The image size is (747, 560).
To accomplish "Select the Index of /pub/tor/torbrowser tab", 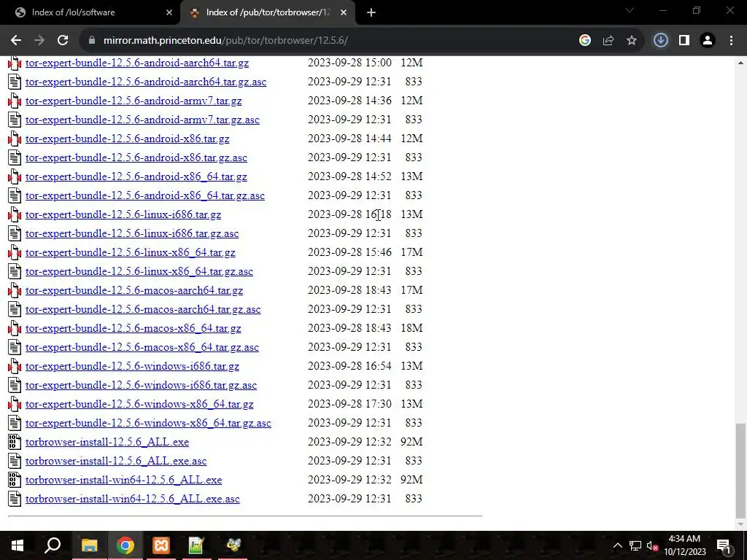I will tap(268, 12).
